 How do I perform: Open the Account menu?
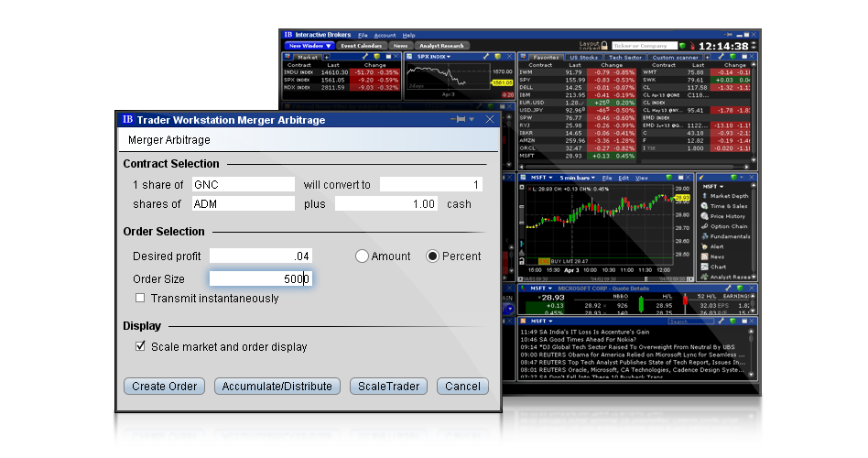[x=385, y=35]
